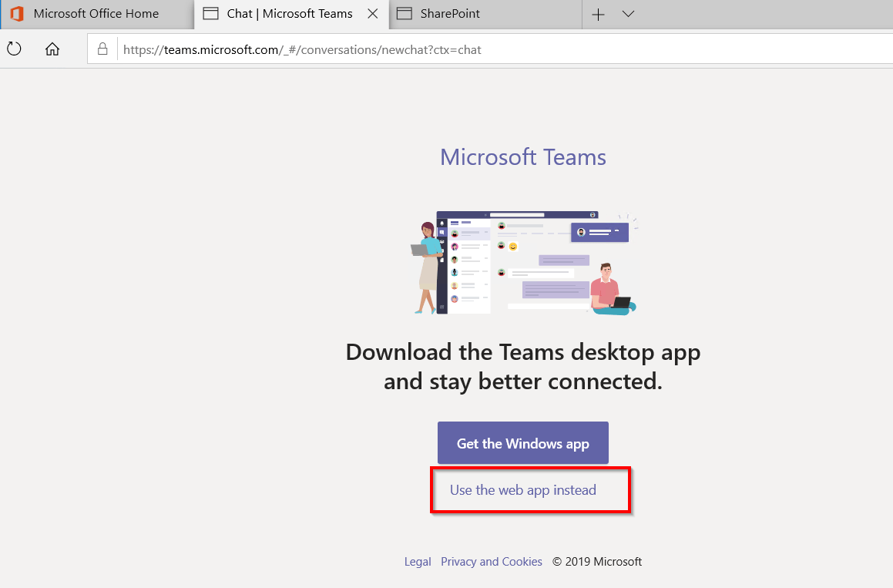Viewport: 893px width, 588px height.
Task: Click the page icon on Teams chat tab
Action: pyautogui.click(x=210, y=14)
